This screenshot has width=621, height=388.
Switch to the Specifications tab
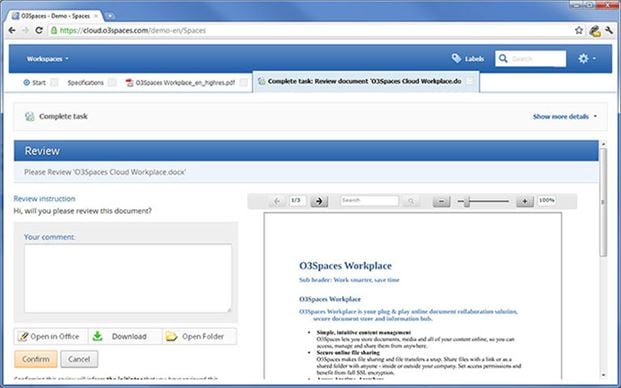[85, 82]
